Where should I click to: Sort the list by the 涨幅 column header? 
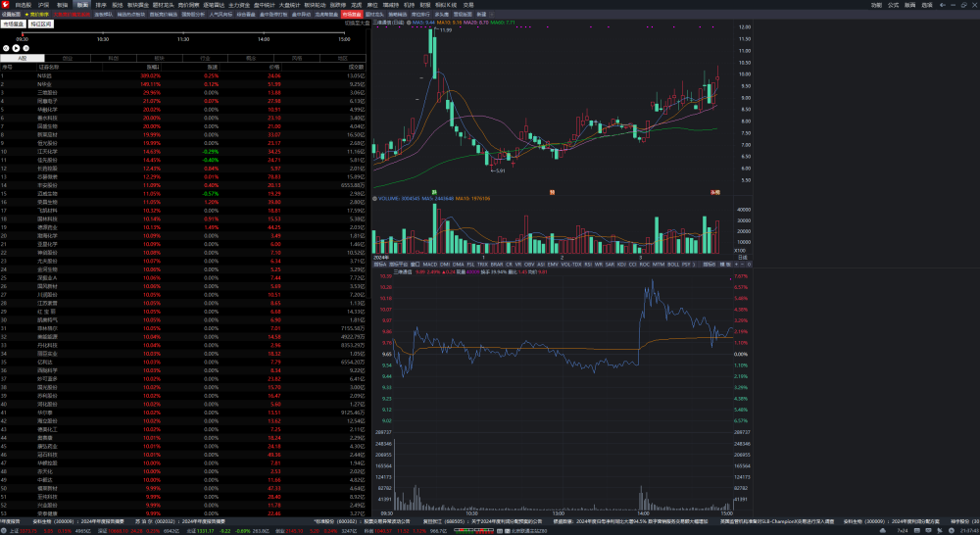[x=153, y=67]
